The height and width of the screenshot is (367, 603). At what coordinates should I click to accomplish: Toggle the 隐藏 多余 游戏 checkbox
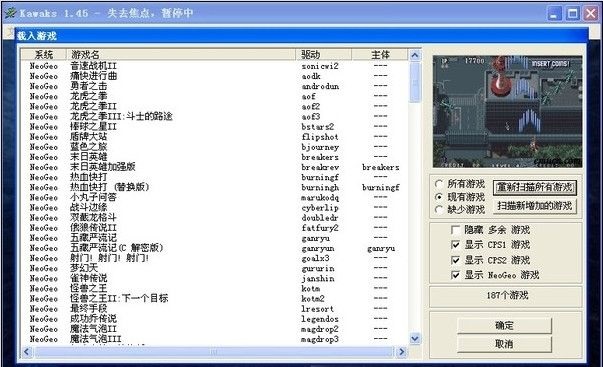455,230
